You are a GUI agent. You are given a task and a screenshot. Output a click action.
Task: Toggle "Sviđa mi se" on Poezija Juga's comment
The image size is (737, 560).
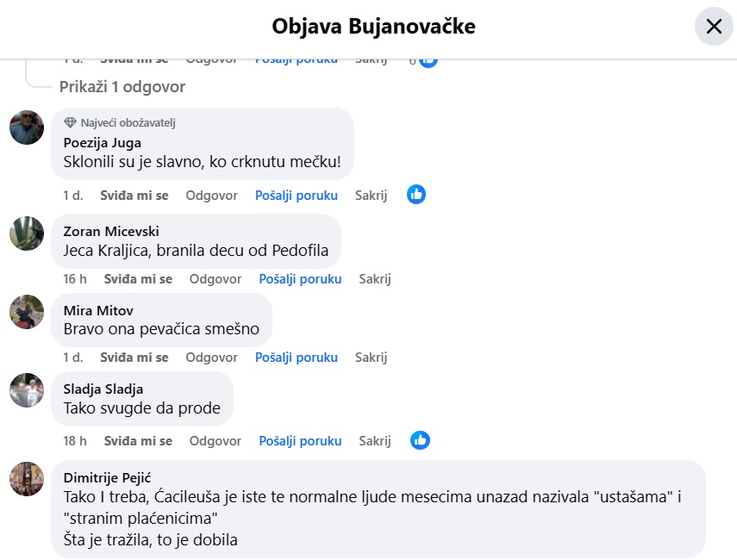(134, 196)
